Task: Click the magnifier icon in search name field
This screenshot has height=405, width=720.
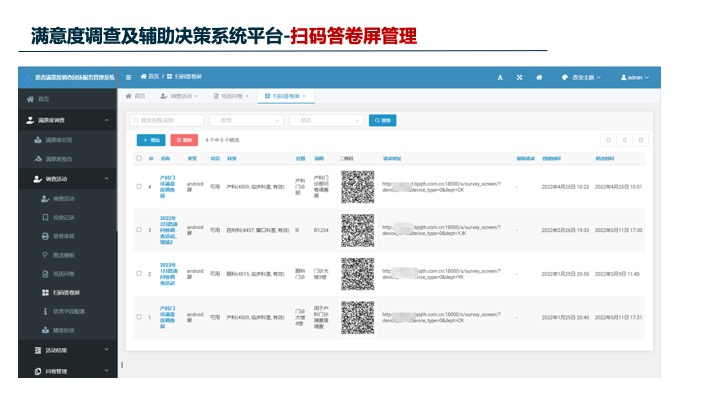Action: click(136, 120)
